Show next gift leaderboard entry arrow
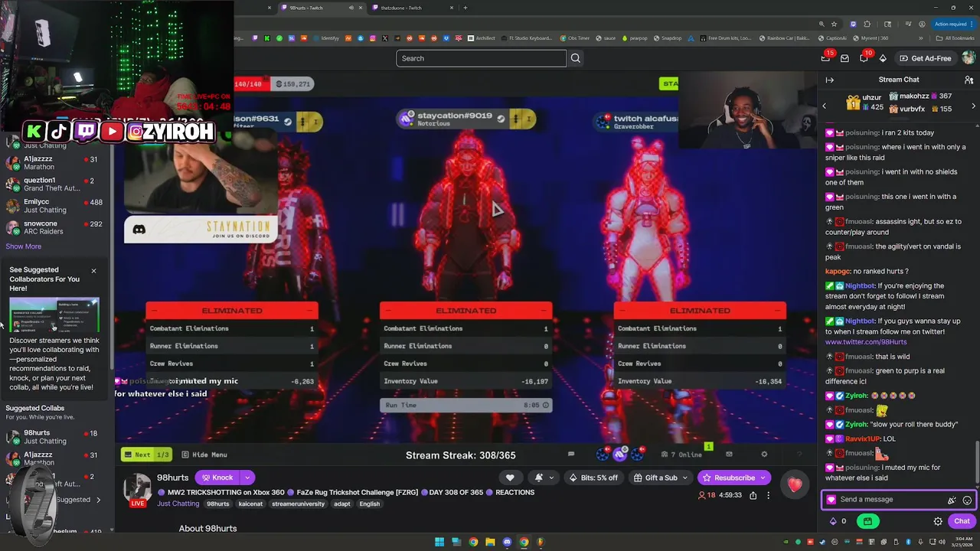The width and height of the screenshot is (980, 551). (x=973, y=106)
